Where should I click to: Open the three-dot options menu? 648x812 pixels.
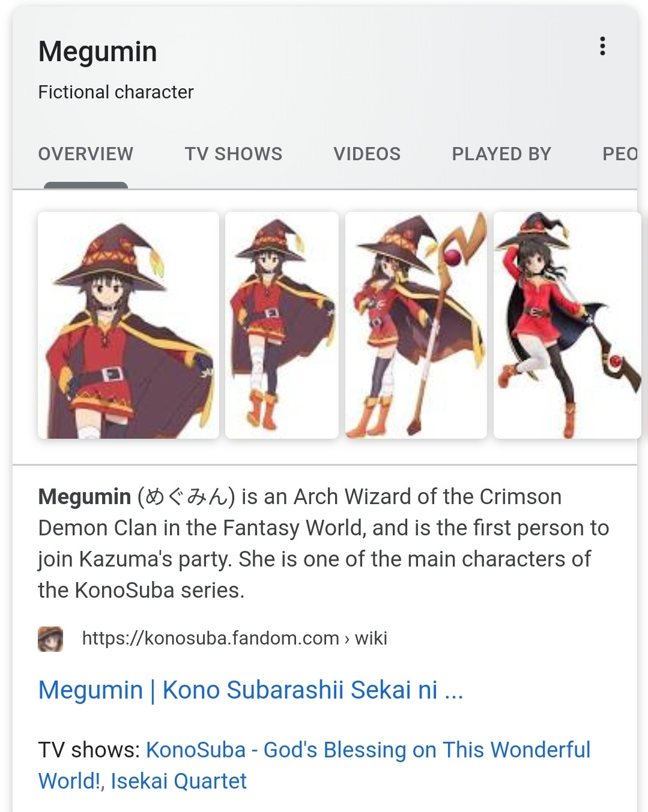(602, 46)
